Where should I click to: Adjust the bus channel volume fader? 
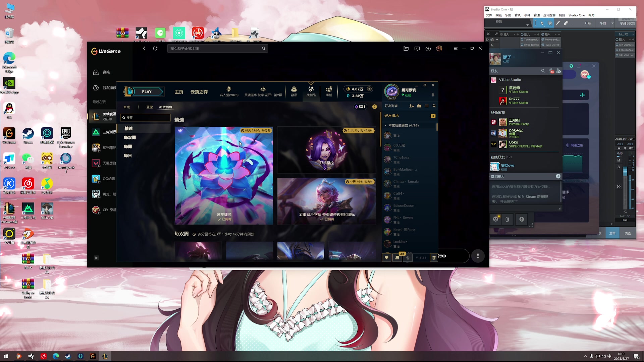pyautogui.click(x=625, y=171)
